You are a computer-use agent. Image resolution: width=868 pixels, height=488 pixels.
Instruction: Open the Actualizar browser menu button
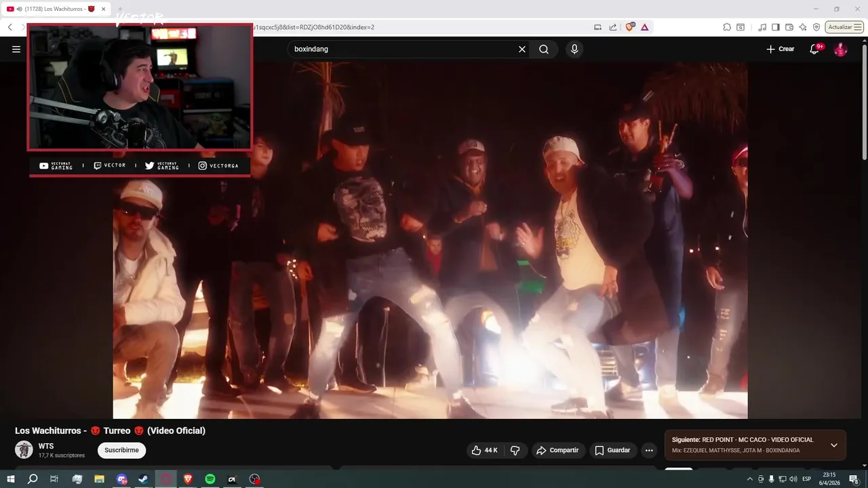pos(844,27)
